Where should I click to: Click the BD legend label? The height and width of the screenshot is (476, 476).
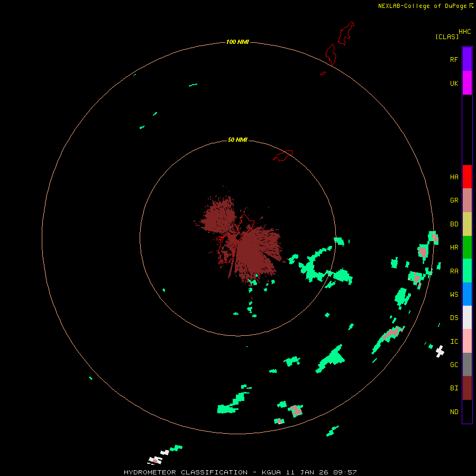454,224
